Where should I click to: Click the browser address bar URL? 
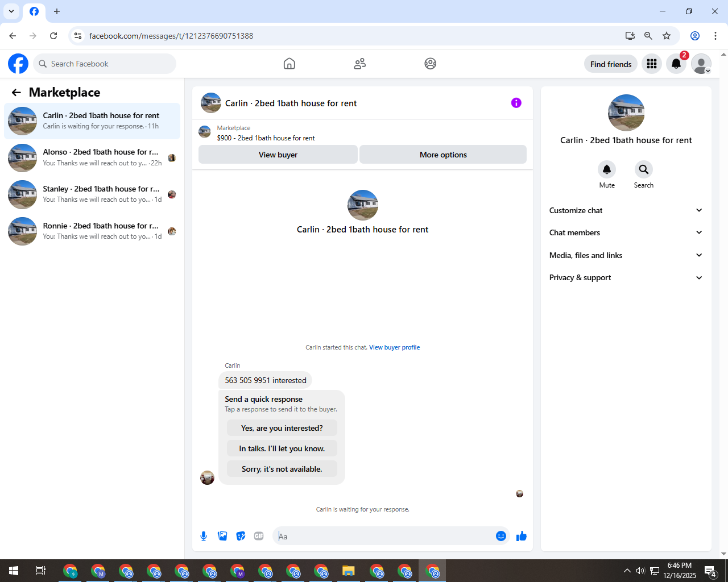point(171,36)
